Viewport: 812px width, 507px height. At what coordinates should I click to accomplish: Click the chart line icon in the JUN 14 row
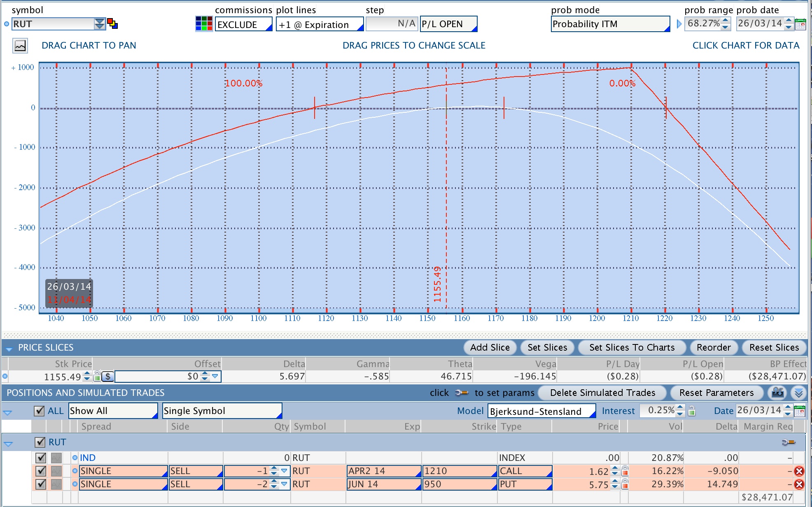coord(56,484)
